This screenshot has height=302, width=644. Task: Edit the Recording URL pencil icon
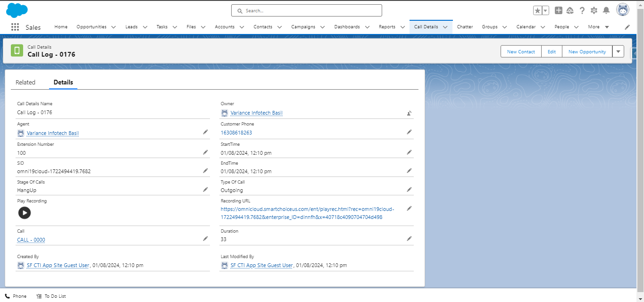click(409, 208)
